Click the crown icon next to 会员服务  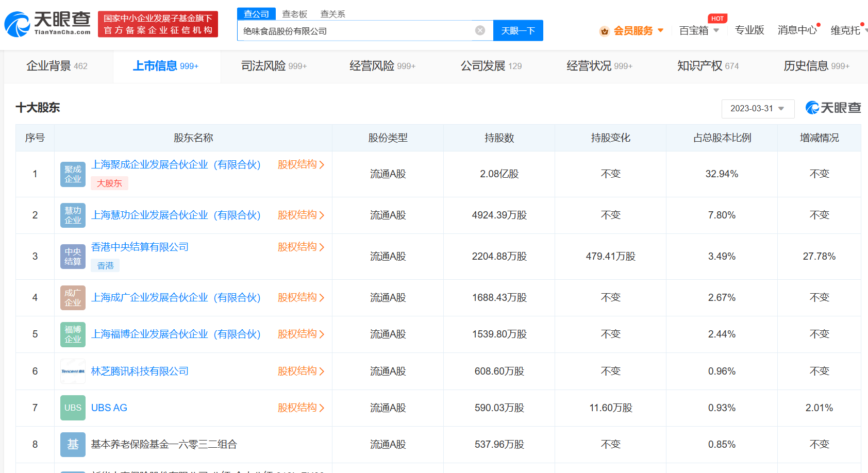604,30
